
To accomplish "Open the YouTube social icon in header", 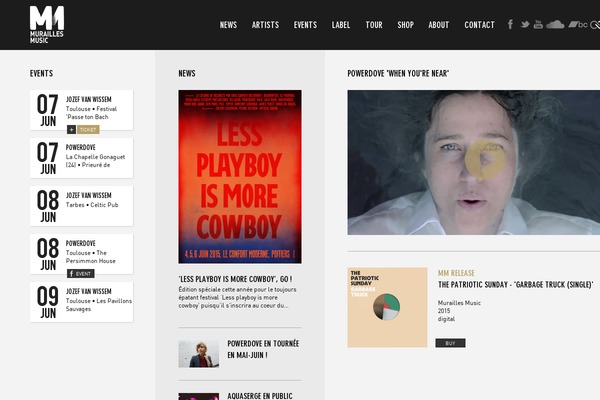I will click(x=538, y=24).
